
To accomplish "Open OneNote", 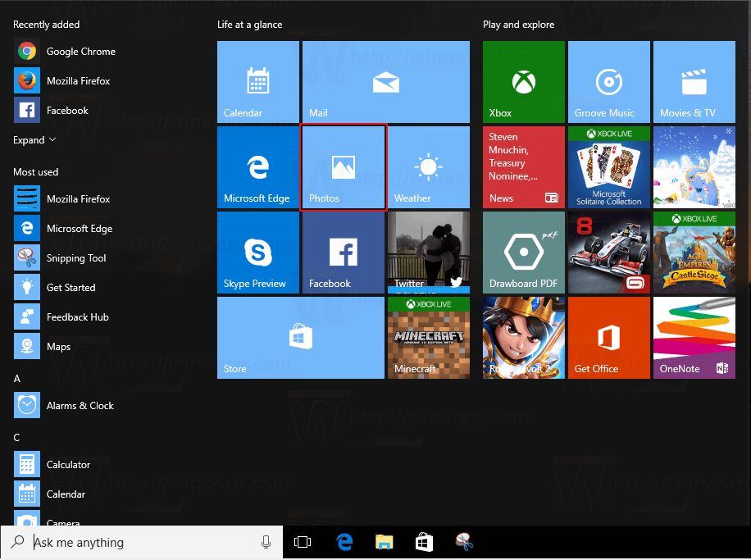I will click(694, 337).
